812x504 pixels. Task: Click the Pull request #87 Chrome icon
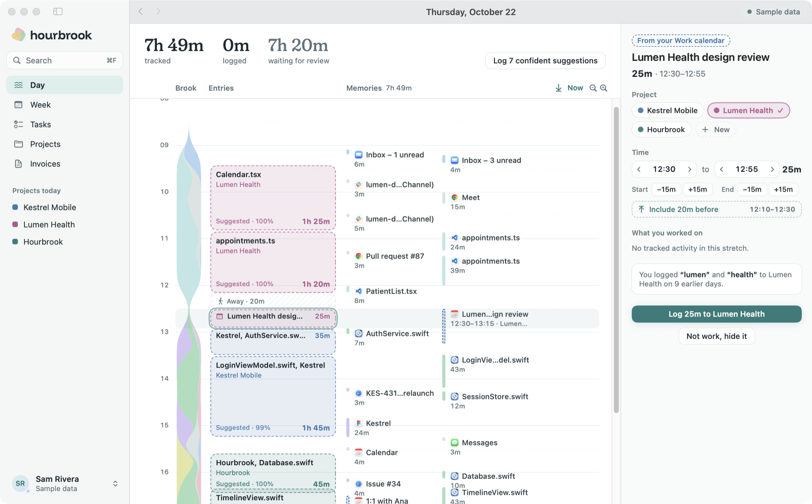tap(358, 256)
